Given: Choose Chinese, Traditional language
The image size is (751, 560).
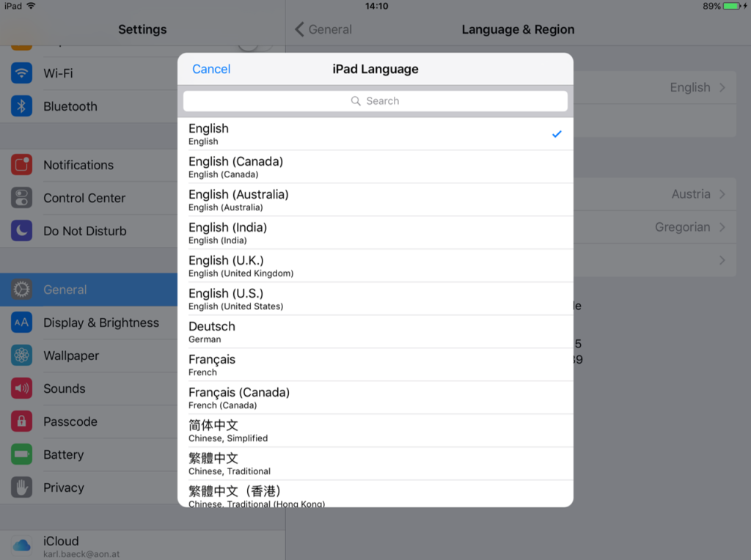Looking at the screenshot, I should 375,464.
